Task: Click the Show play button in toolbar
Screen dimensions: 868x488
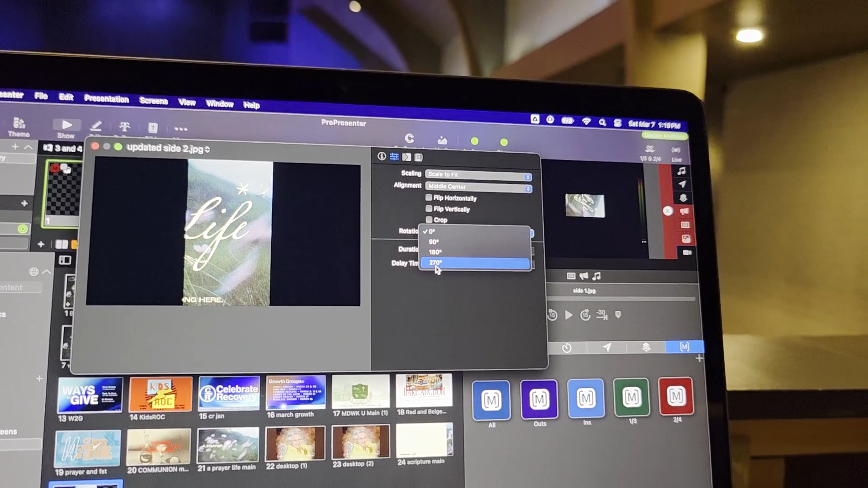Action: click(x=66, y=125)
